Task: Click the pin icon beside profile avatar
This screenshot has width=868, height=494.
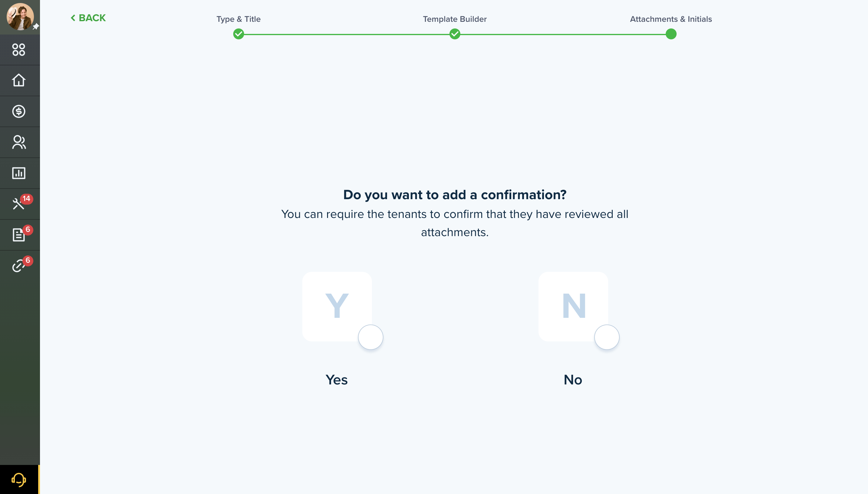Action: tap(36, 27)
